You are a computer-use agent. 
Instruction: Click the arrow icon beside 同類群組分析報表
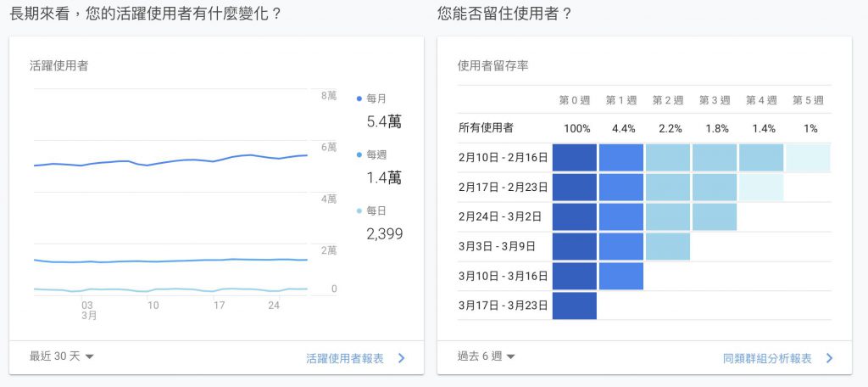[x=829, y=358]
